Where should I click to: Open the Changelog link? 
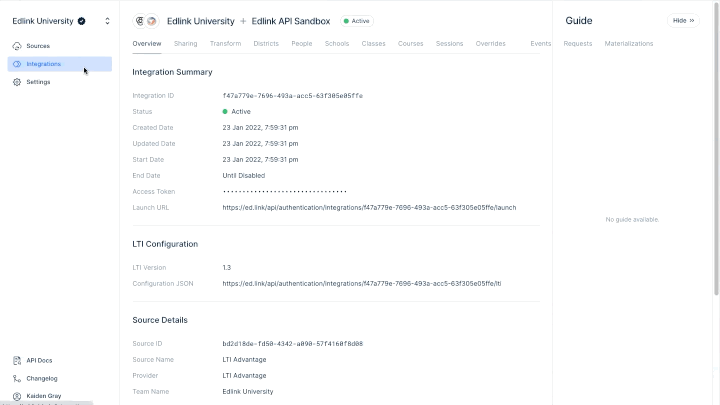click(x=42, y=378)
